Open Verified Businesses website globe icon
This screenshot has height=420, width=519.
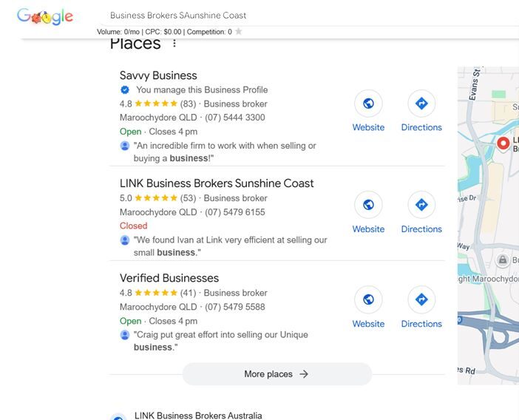point(368,299)
